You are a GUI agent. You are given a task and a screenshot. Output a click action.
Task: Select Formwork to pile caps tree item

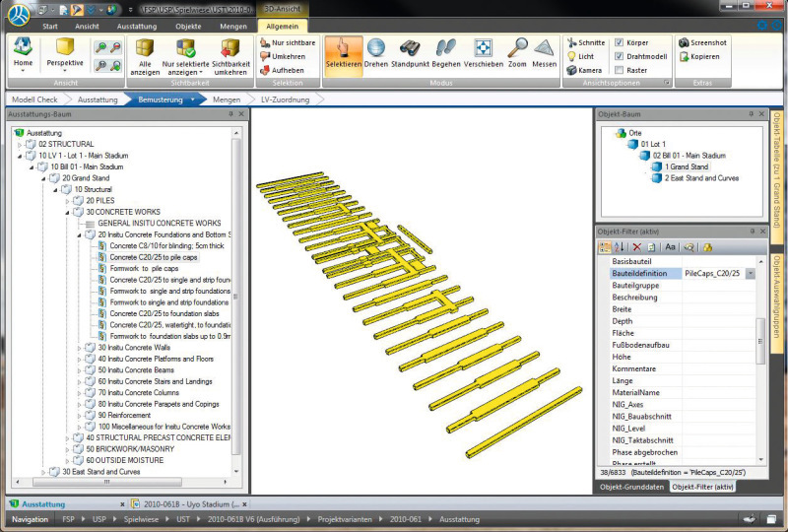point(144,269)
